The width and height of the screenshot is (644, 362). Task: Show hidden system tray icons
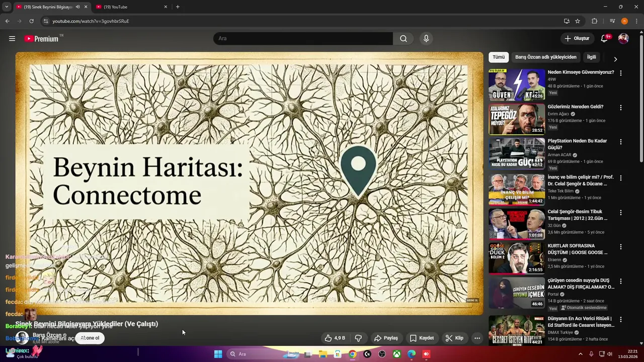coord(580,354)
